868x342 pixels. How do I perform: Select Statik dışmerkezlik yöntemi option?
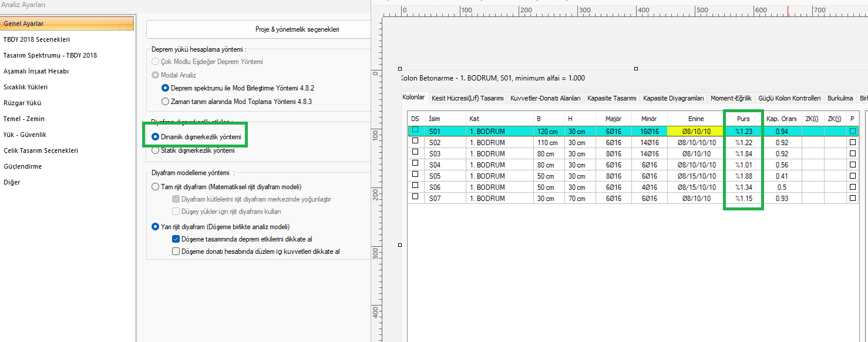click(x=156, y=150)
